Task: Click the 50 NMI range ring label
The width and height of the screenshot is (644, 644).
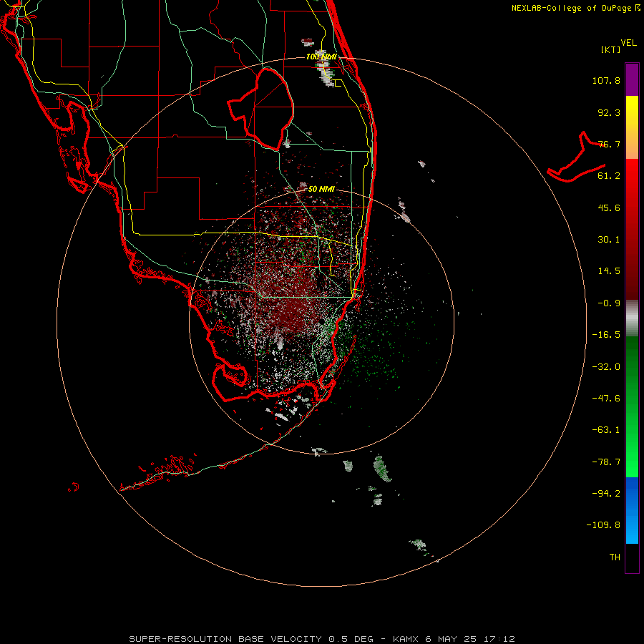Action: click(x=321, y=189)
